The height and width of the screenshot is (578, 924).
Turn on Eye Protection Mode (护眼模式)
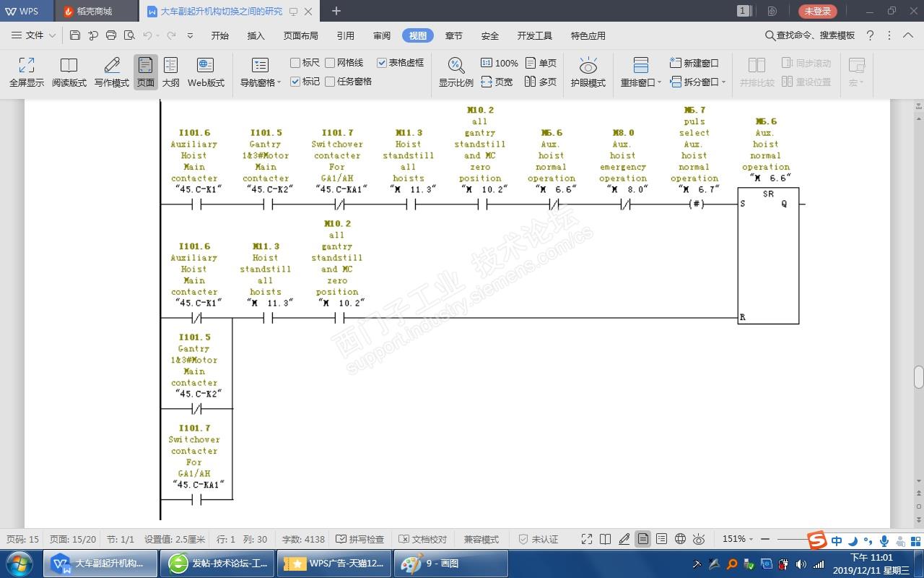coord(588,72)
